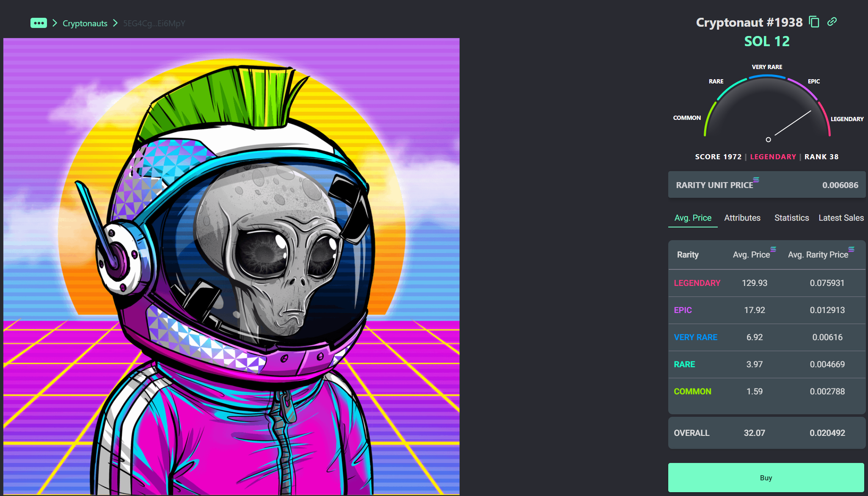Viewport: 868px width, 496px height.
Task: Click the chevron following Cryptonauts breadcrumb
Action: [x=115, y=23]
